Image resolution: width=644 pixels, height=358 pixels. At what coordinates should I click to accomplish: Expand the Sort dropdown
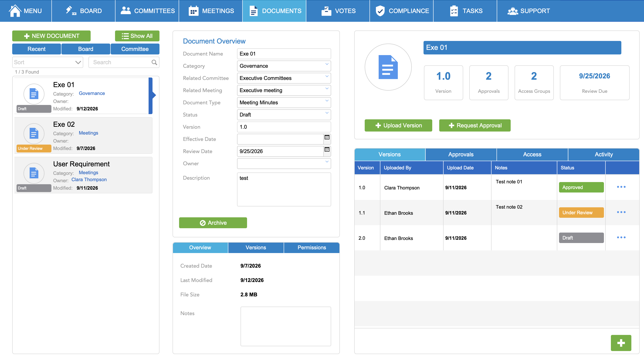point(47,62)
